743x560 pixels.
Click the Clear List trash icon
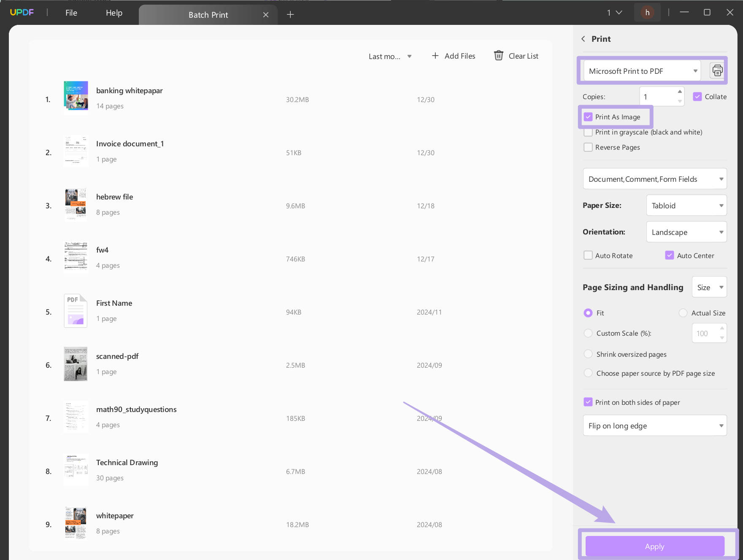click(498, 56)
